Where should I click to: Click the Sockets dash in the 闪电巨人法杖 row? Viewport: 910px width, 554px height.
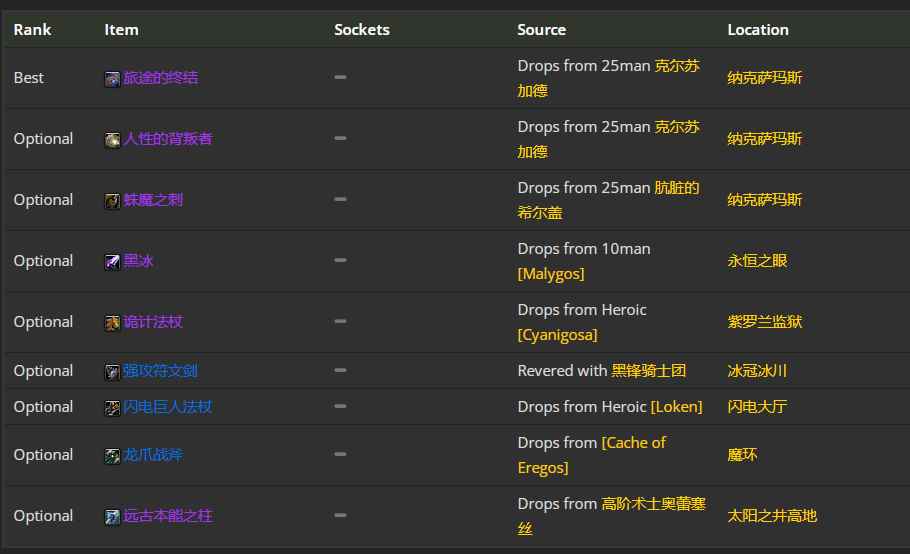click(x=341, y=406)
